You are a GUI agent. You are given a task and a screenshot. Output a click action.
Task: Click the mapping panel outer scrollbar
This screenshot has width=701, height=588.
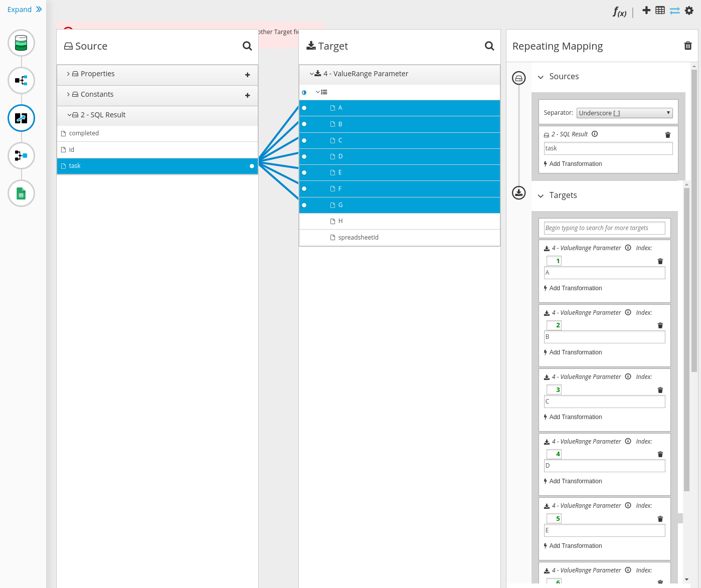tap(694, 221)
